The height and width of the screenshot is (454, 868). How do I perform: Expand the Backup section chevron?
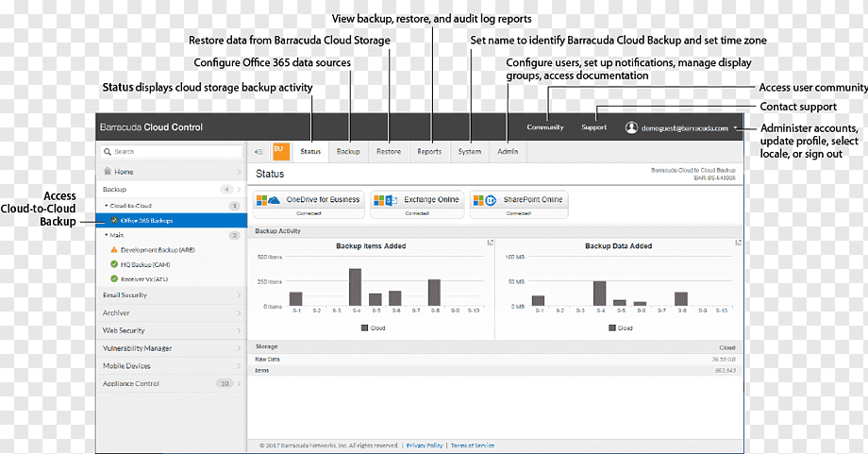point(239,190)
